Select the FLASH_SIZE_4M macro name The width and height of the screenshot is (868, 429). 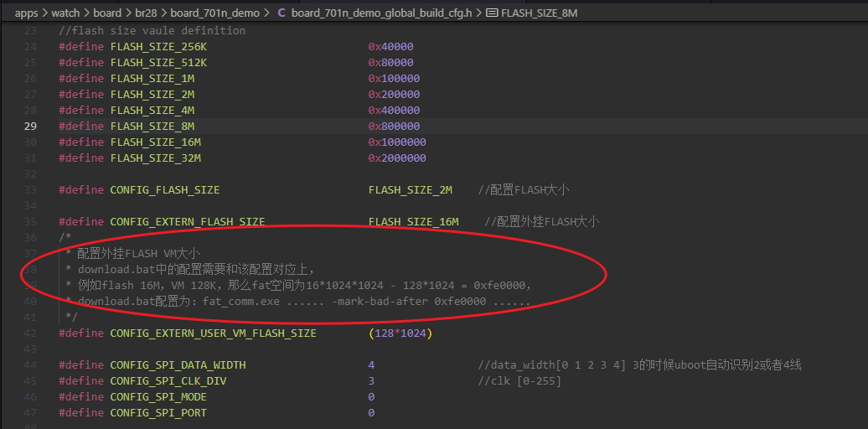point(152,110)
